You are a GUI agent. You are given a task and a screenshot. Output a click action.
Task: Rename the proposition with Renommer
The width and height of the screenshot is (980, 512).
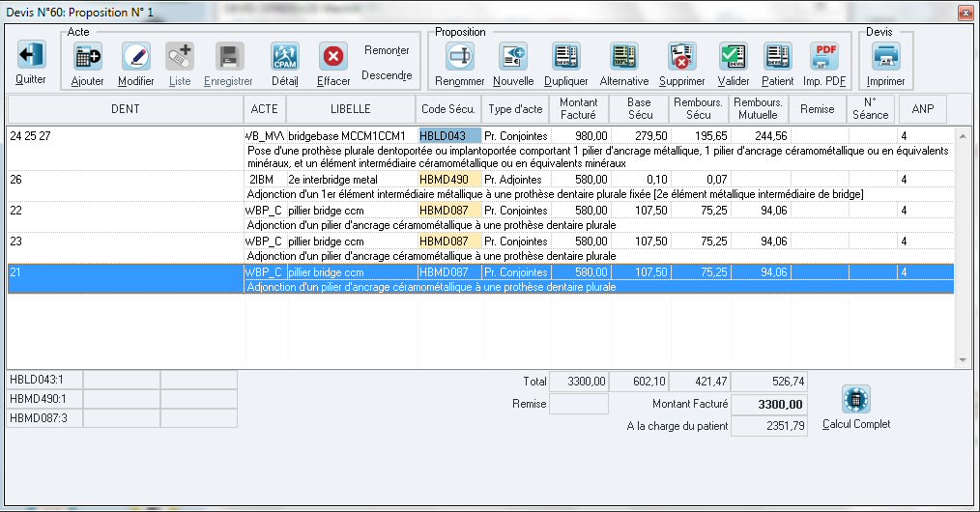pyautogui.click(x=460, y=58)
